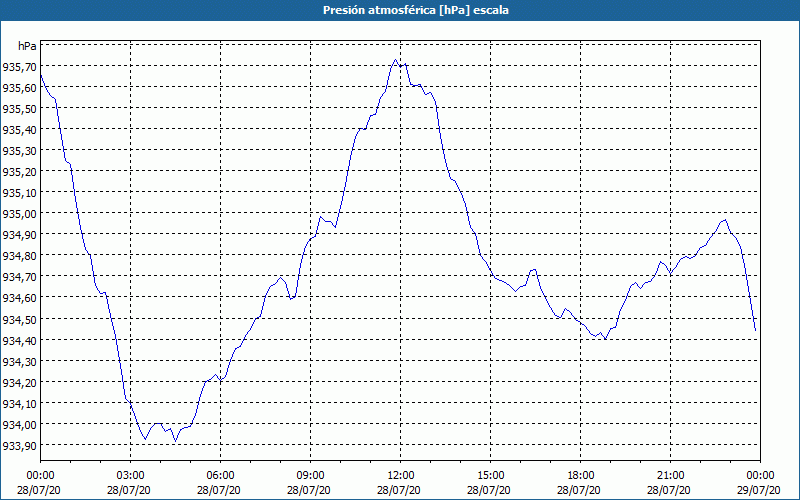The width and height of the screenshot is (800, 500).
Task: Click the hPa unit label
Action: click(28, 46)
